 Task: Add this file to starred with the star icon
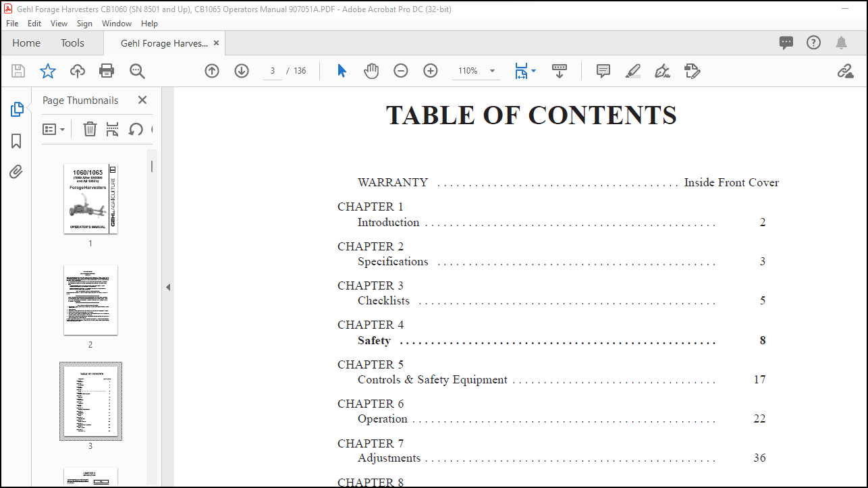(x=48, y=71)
